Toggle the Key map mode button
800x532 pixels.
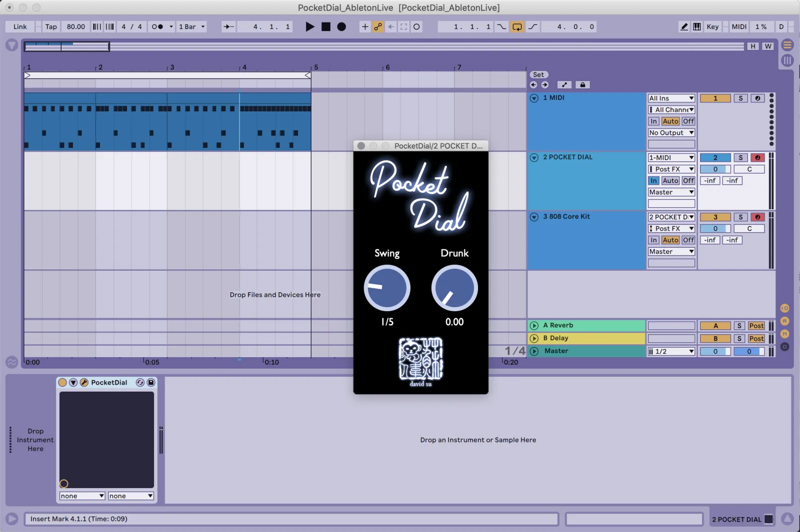(x=712, y=27)
